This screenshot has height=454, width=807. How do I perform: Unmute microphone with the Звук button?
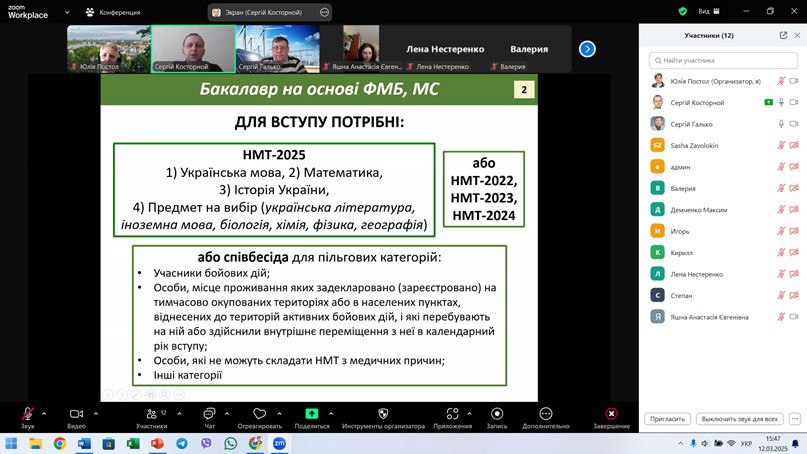(27, 417)
